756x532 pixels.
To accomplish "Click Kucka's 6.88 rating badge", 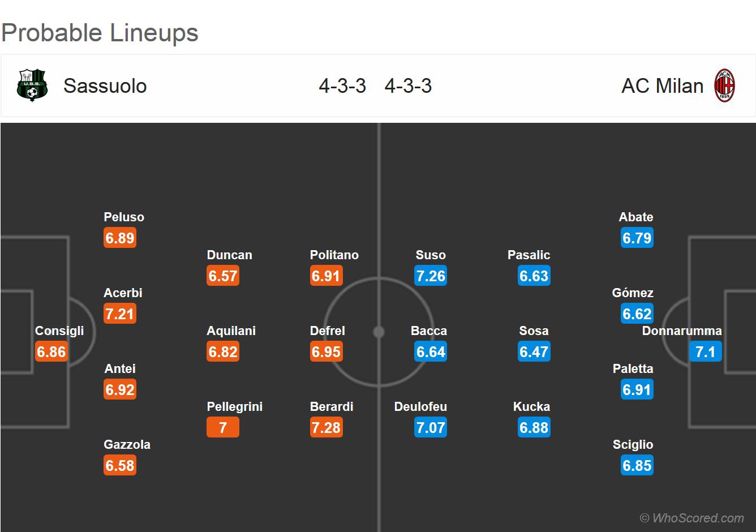I will (x=534, y=427).
